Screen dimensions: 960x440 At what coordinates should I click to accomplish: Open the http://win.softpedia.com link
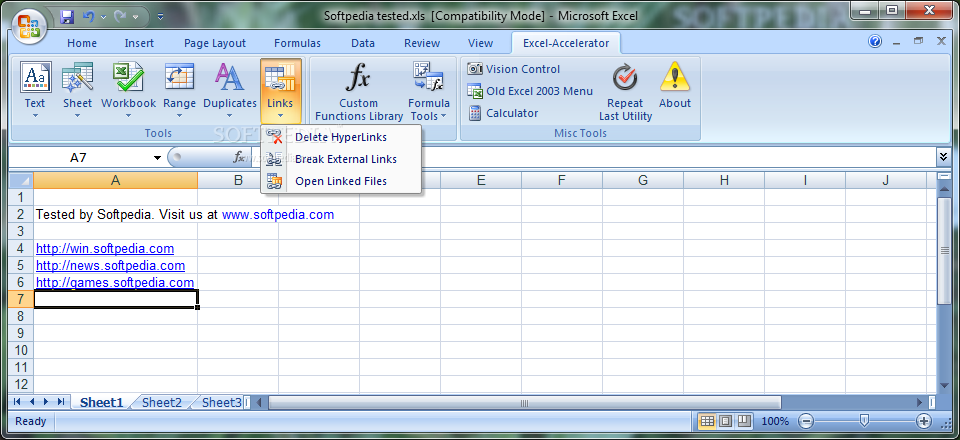pyautogui.click(x=105, y=248)
